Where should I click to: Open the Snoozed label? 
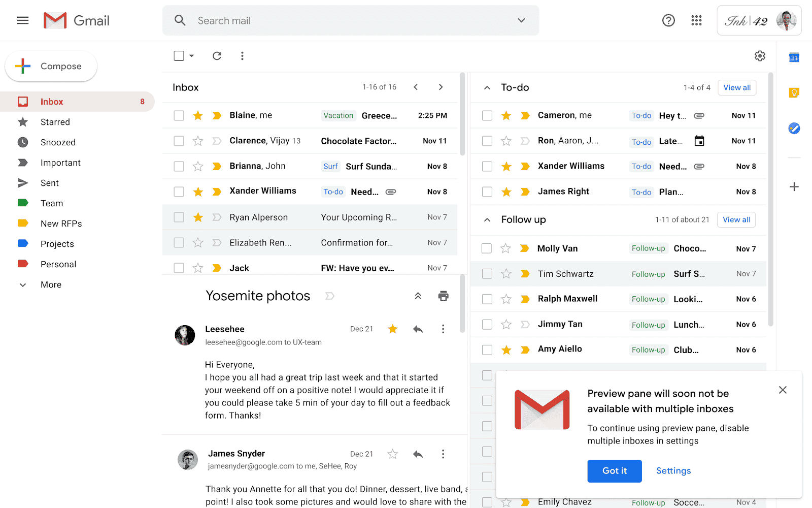click(x=58, y=142)
